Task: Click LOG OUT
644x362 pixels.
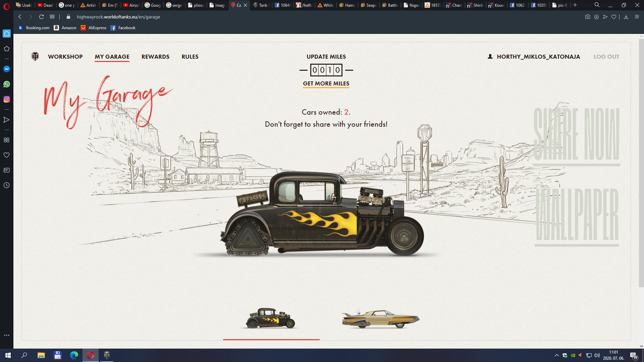Action: pyautogui.click(x=606, y=57)
